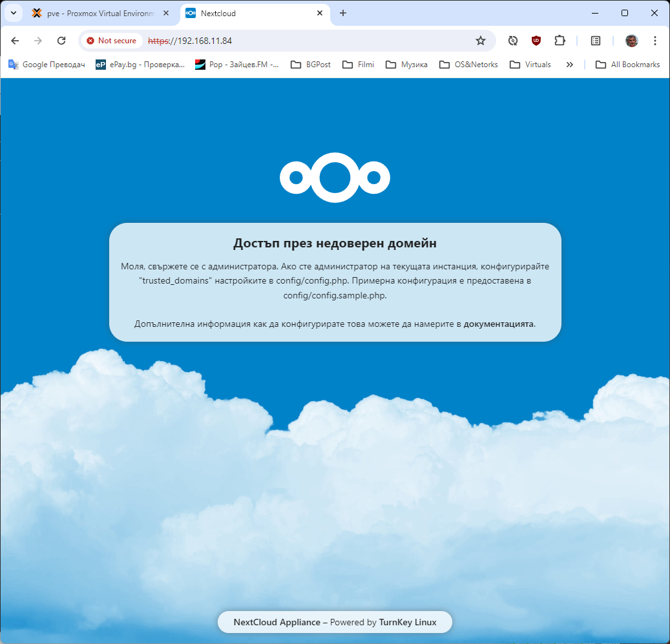670x644 pixels.
Task: Show the Not secure site information
Action: [112, 41]
